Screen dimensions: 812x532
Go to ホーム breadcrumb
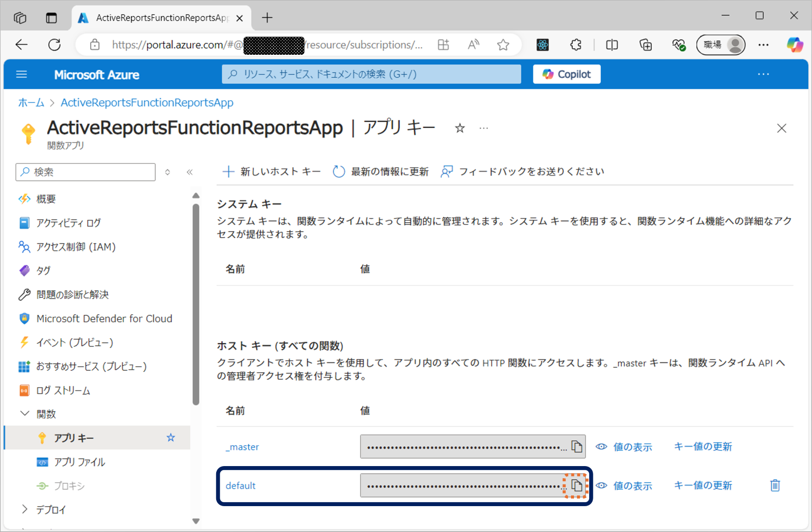[31, 102]
